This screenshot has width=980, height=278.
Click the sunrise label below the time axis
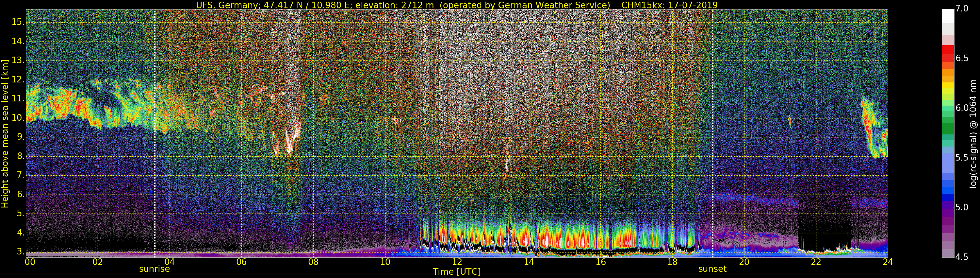click(154, 269)
